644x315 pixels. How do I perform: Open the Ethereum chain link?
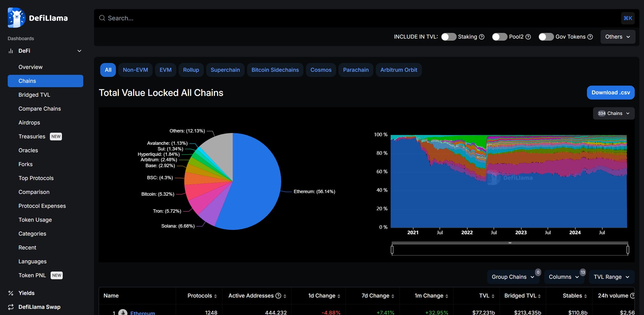coord(143,313)
